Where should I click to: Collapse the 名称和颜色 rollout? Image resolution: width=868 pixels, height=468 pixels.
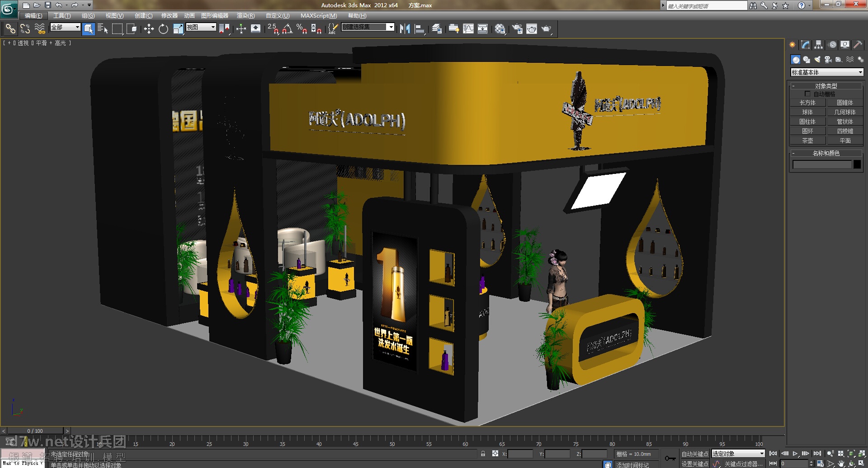point(826,153)
